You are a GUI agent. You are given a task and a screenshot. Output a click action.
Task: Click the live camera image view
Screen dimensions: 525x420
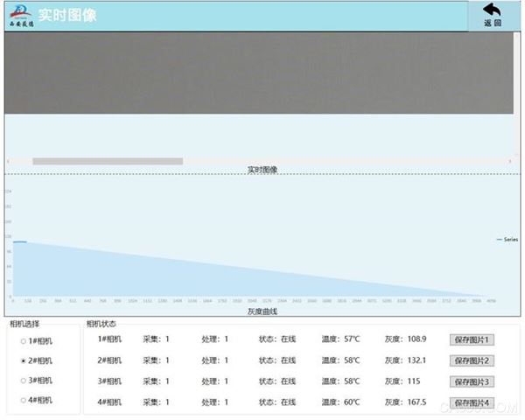(x=258, y=73)
